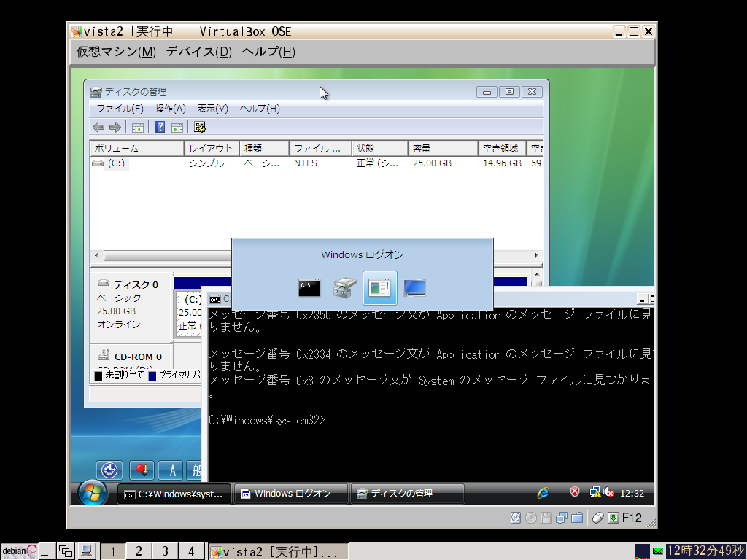This screenshot has width=747, height=560.
Task: Click the Back arrow in Disk Management toolbar
Action: pyautogui.click(x=98, y=127)
